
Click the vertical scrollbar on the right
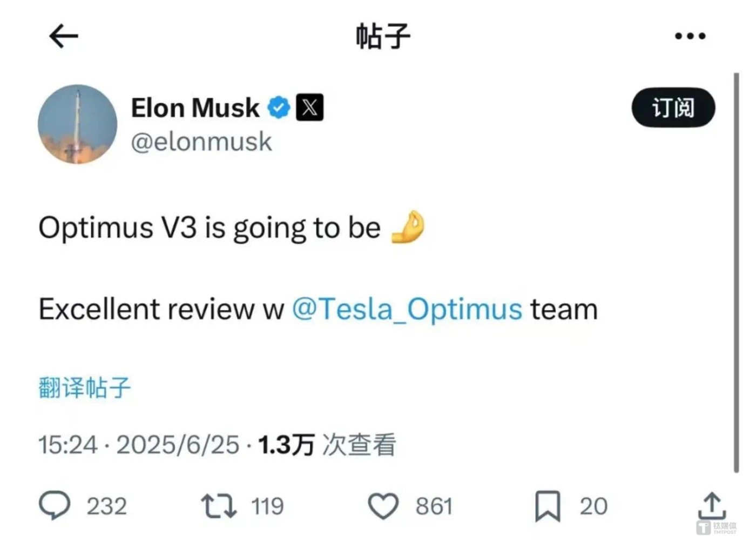[x=736, y=270]
